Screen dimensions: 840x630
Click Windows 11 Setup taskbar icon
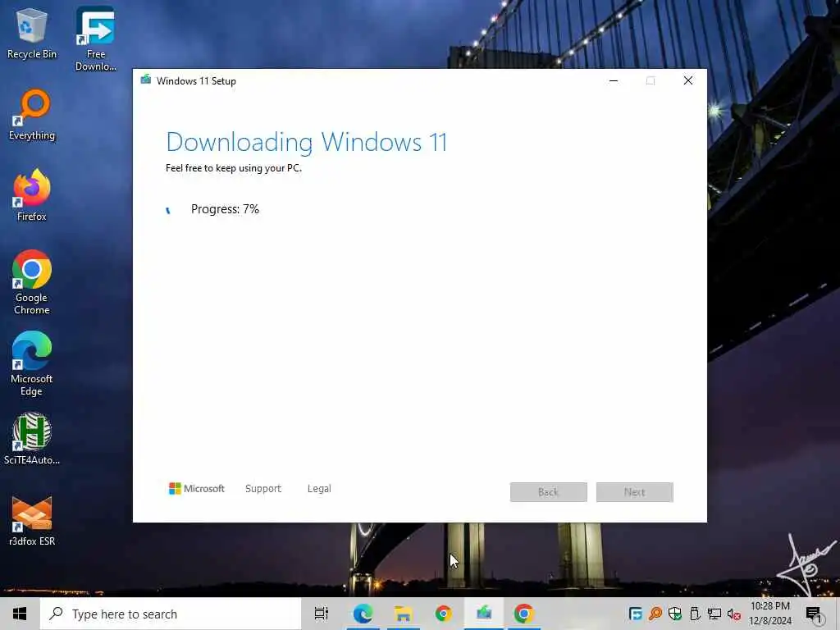(484, 614)
